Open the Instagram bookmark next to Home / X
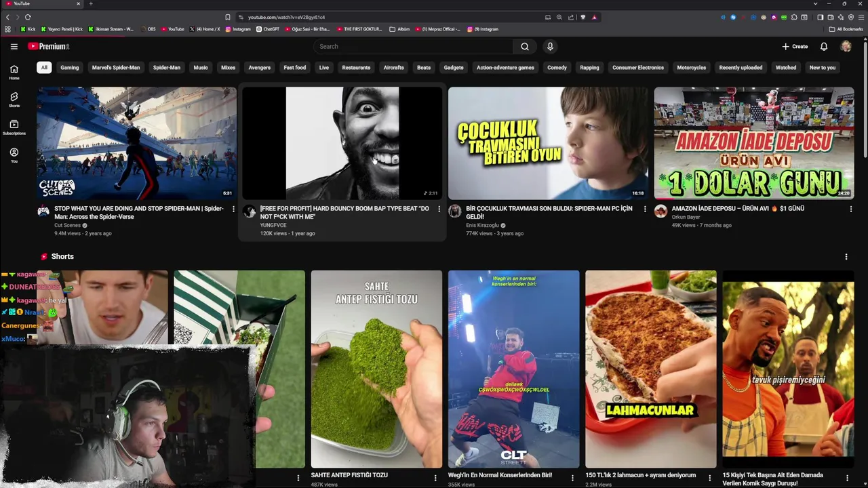Viewport: 868px width, 488px height. (238, 29)
